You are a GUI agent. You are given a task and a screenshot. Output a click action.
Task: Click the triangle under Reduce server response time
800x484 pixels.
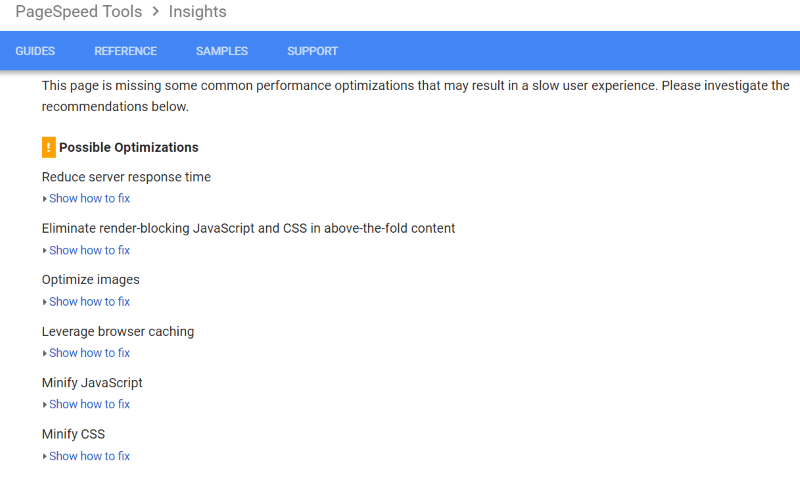pos(44,199)
